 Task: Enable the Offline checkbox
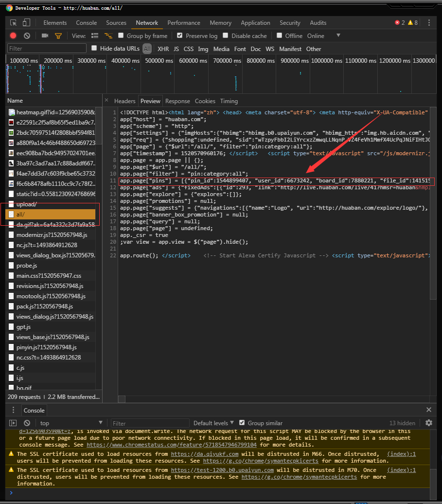coord(279,36)
